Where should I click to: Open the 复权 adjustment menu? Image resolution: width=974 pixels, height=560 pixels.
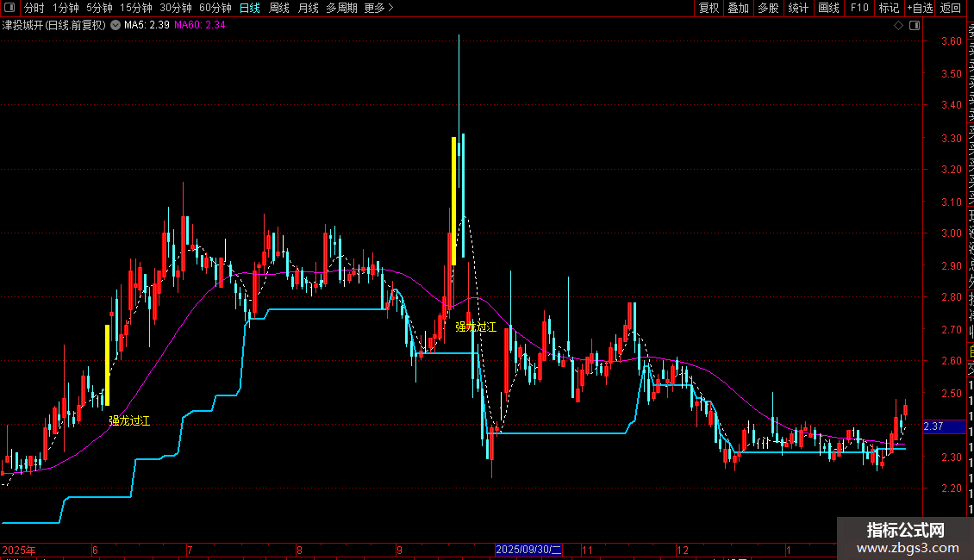(709, 8)
